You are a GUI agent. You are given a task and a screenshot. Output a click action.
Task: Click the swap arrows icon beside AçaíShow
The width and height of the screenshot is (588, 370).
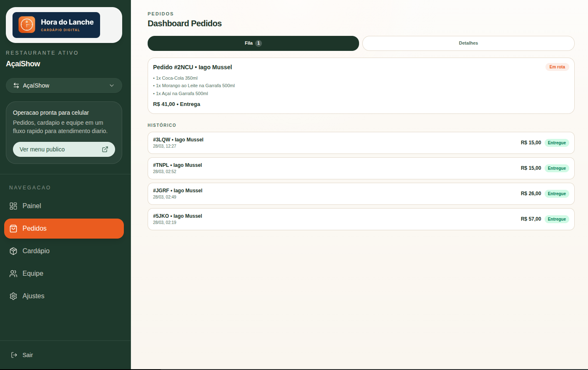click(x=16, y=85)
